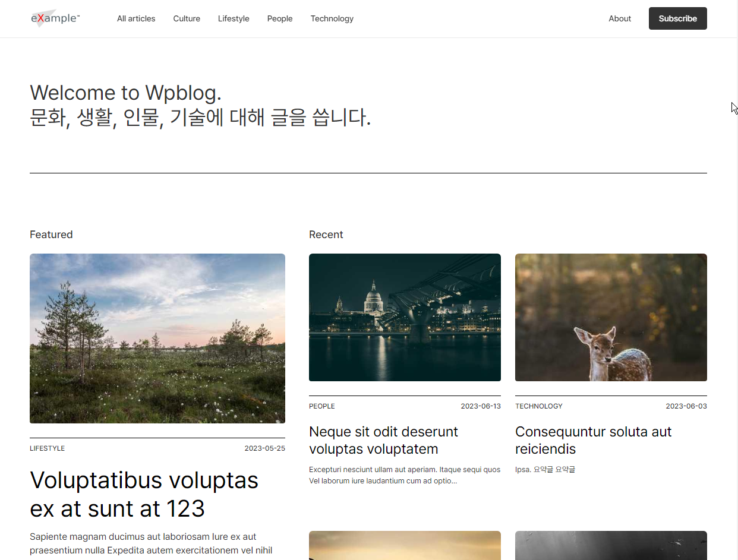Image resolution: width=738 pixels, height=560 pixels.
Task: Click the eXample site logo
Action: click(55, 18)
